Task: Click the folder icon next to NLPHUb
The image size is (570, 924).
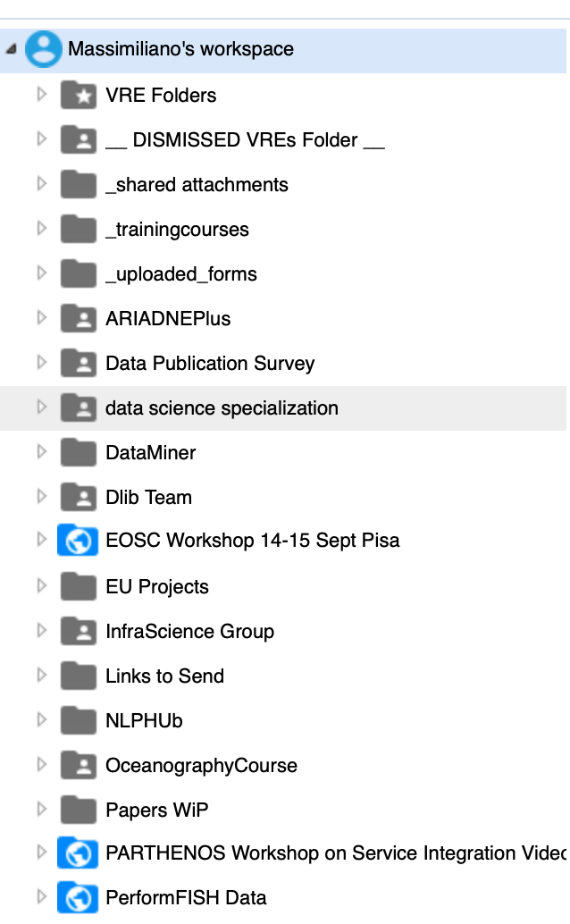Action: 79,720
